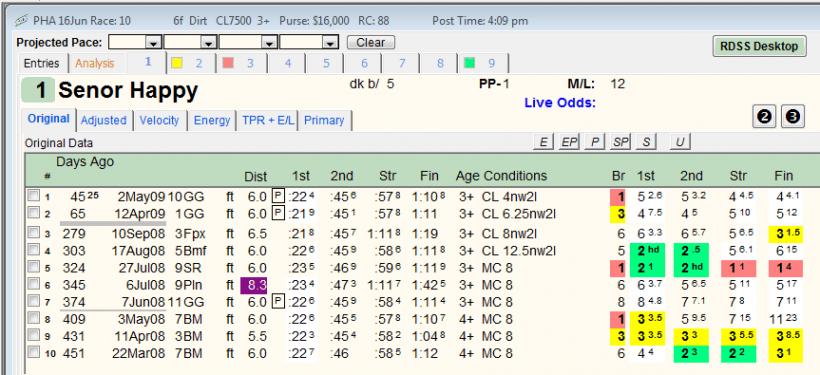The width and height of the screenshot is (820, 375).
Task: Click the Live Odds label
Action: [560, 103]
